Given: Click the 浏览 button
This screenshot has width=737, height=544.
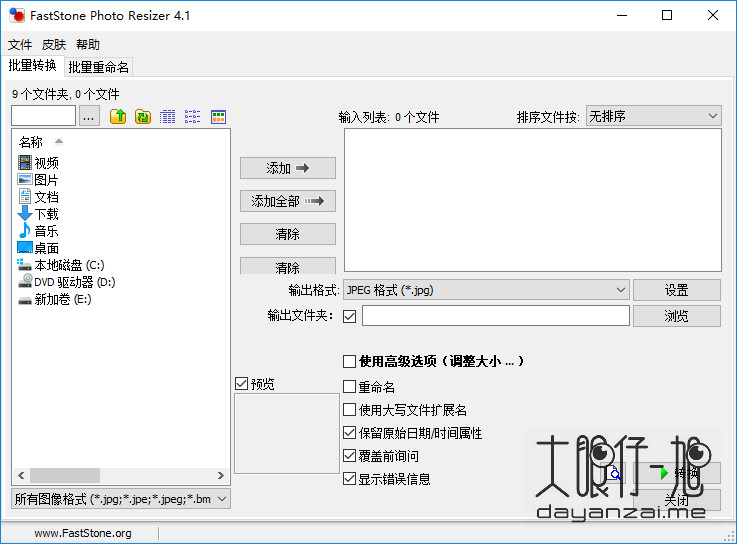Looking at the screenshot, I should tap(676, 316).
